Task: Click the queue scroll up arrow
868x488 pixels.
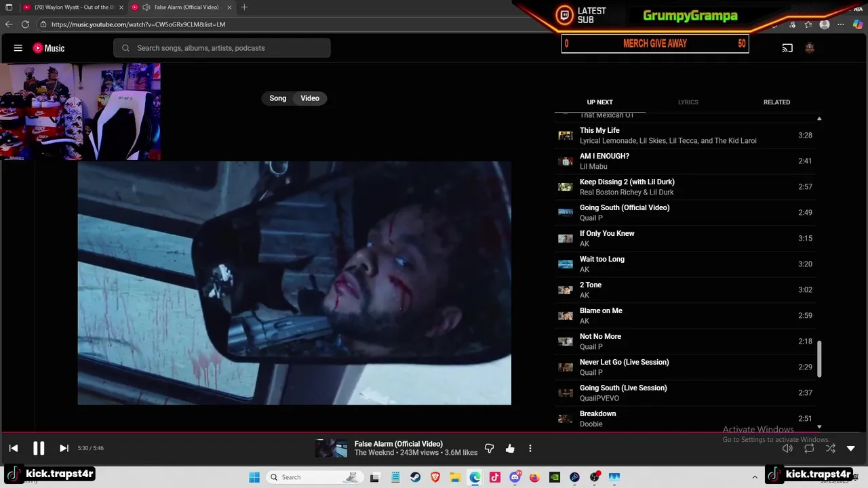Action: click(819, 119)
